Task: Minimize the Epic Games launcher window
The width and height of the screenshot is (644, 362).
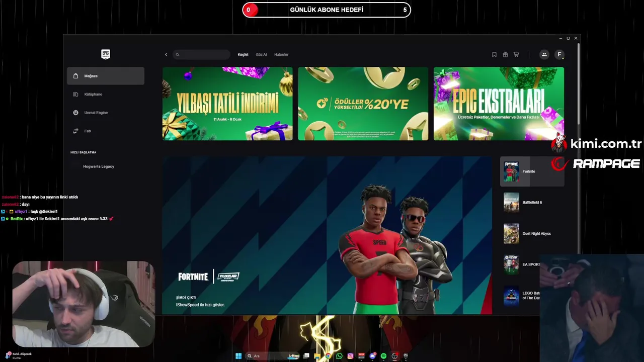Action: click(x=560, y=38)
